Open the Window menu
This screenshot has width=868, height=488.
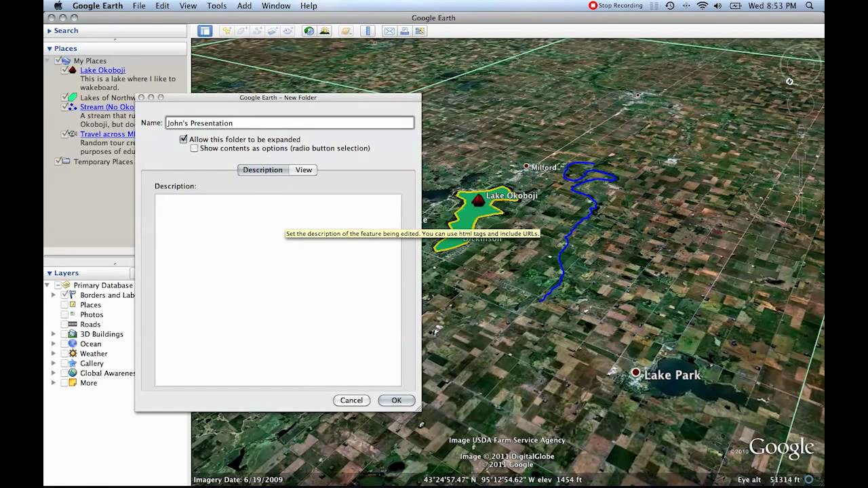point(276,5)
